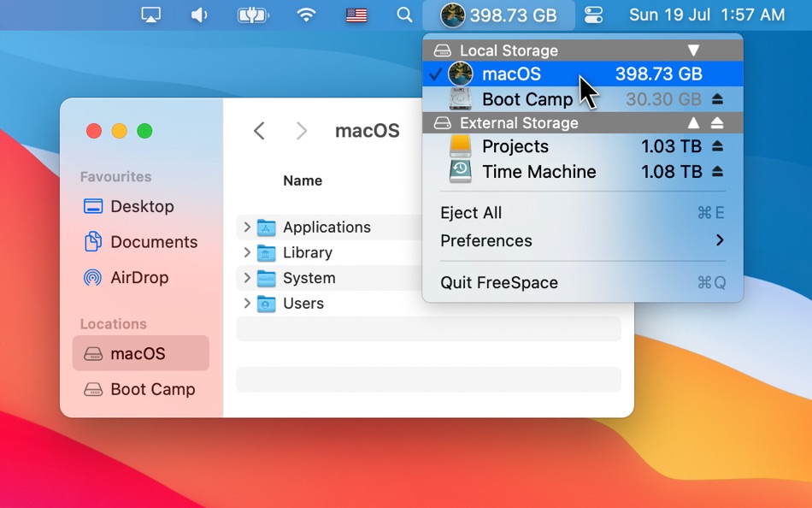Viewport: 812px width, 508px height.
Task: Select the Applications row in Finder list
Action: [329, 227]
